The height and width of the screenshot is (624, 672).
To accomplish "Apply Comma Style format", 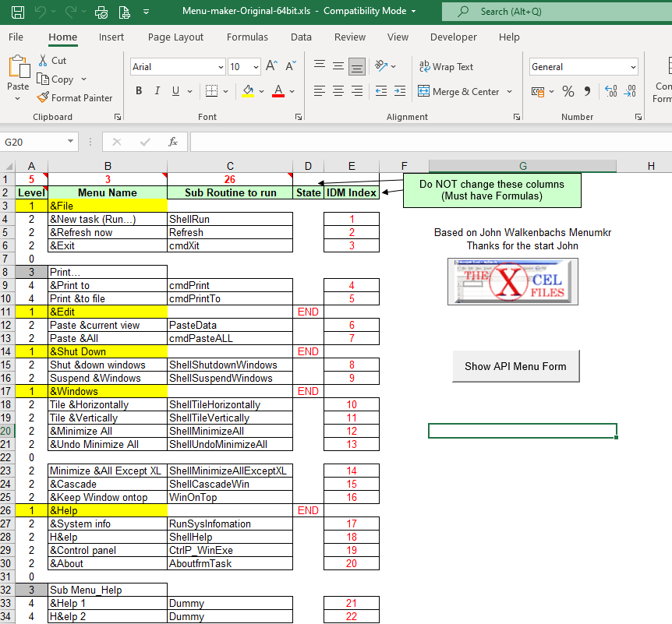I will [x=587, y=91].
